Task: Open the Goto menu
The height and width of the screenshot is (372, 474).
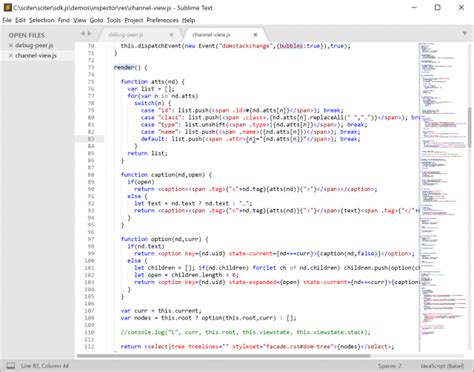Action: [x=96, y=20]
